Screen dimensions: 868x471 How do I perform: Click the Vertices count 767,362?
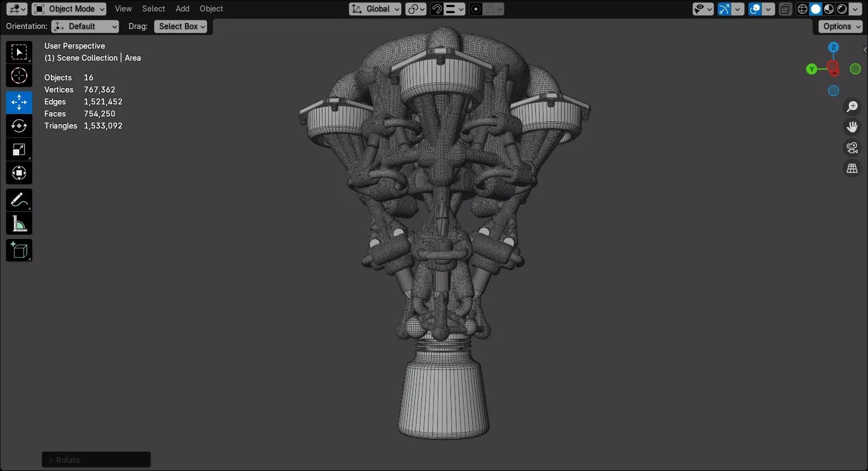100,90
